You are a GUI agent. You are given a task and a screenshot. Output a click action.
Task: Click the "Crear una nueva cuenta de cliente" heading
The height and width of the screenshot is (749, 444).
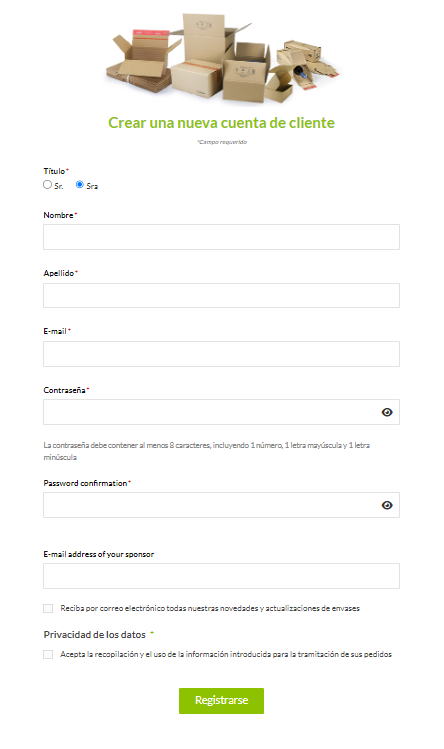(x=221, y=123)
